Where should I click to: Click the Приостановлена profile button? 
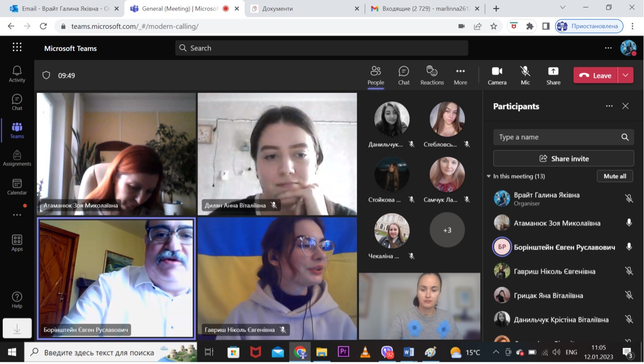coord(589,26)
